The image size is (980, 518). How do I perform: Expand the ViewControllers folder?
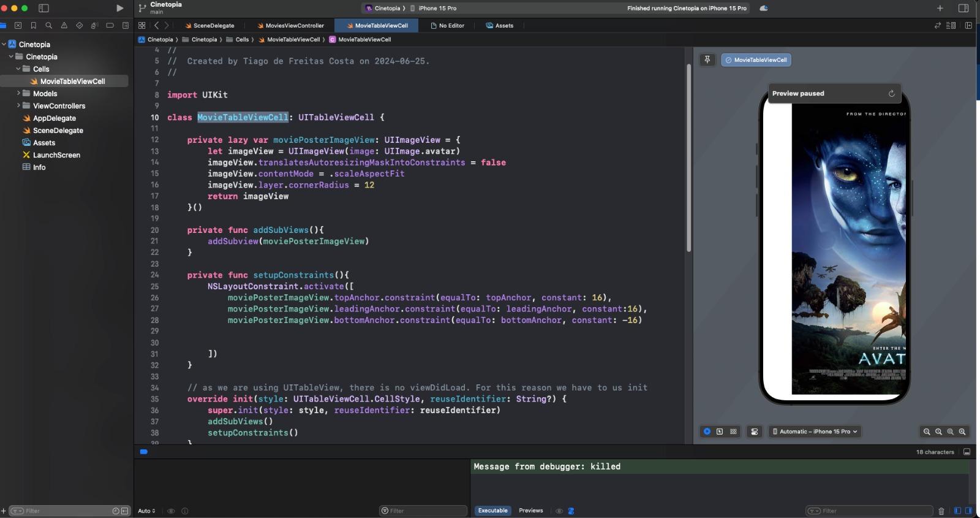tap(18, 105)
